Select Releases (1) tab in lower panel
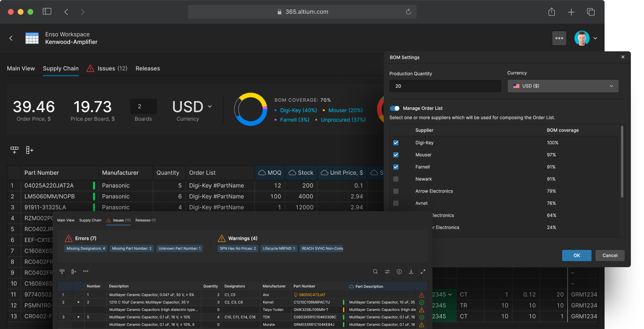Viewport: 644px width, 329px height. pyautogui.click(x=146, y=220)
